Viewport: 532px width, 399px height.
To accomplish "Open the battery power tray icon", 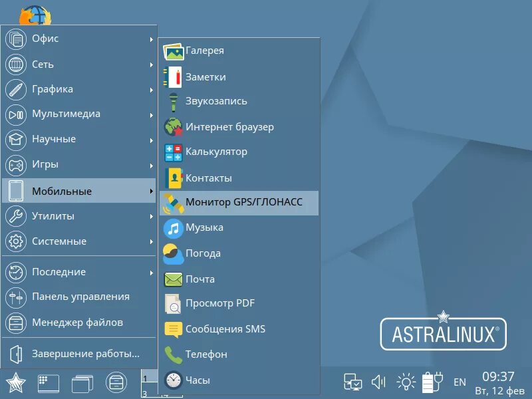I will (x=433, y=382).
